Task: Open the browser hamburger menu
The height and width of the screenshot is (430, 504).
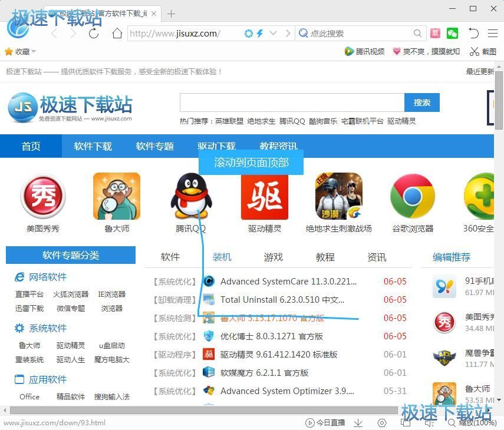Action: point(492,33)
